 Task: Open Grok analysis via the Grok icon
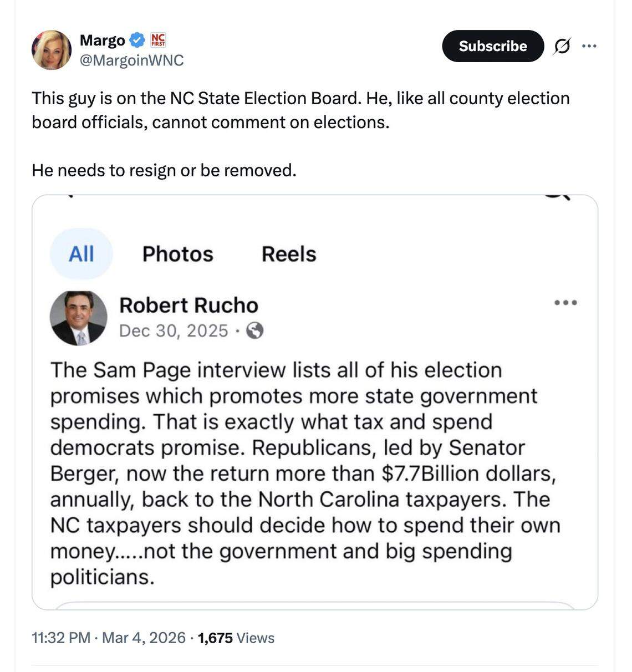pos(562,46)
